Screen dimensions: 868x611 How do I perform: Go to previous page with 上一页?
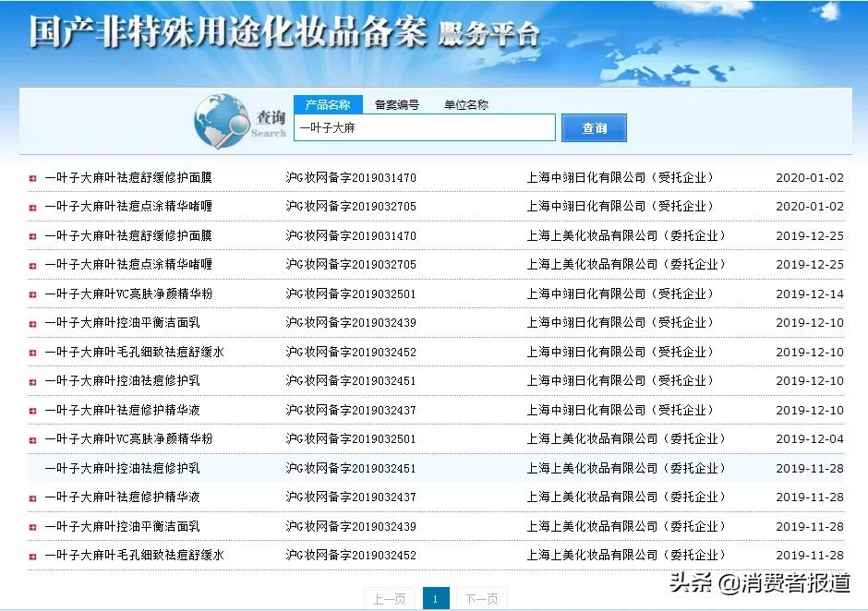(x=389, y=599)
